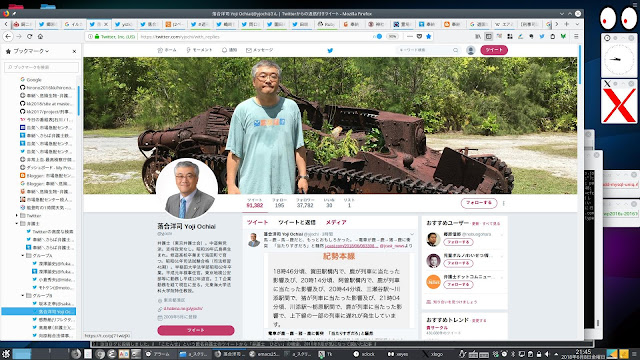Open the ホーム navigation item
Screen dimensions: 640x360
pos(167,50)
